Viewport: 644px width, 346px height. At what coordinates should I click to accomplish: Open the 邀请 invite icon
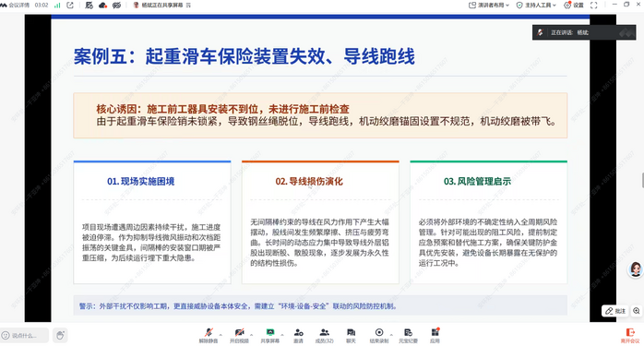[x=299, y=335]
